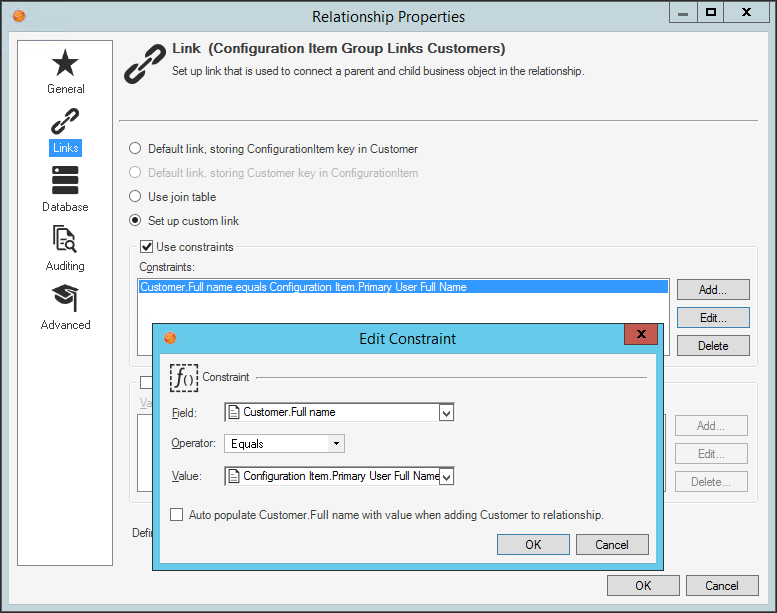Click Cancel in Relationship Properties window

(x=722, y=586)
